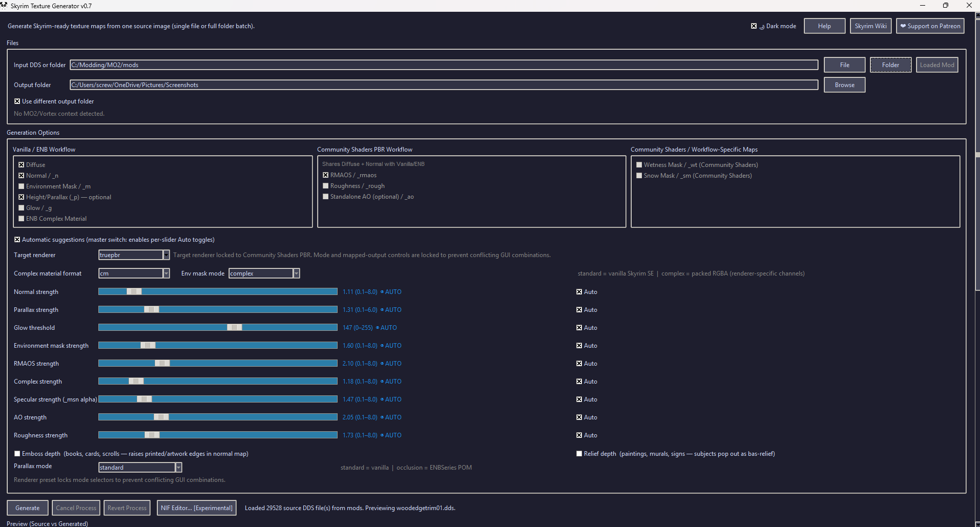Click the Output folder path field
Viewport: 980px width, 527px height.
[444, 85]
